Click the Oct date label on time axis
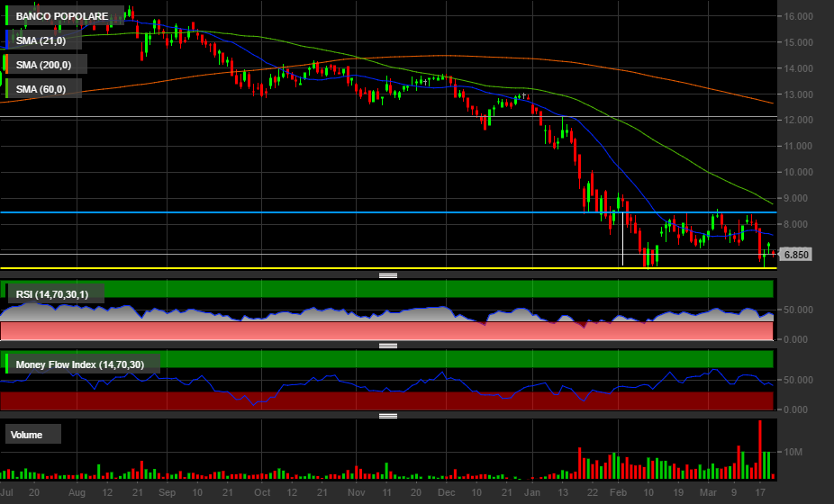This screenshot has width=834, height=504. click(x=262, y=493)
